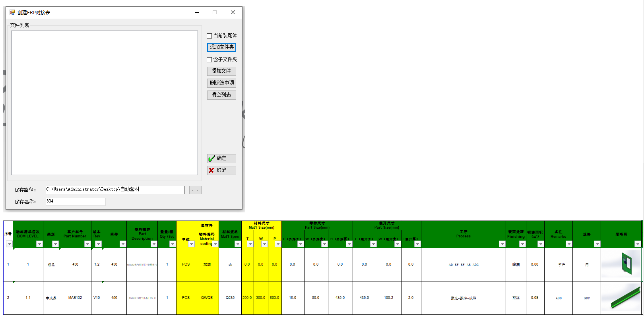The height and width of the screenshot is (316, 644).
Task: Click the 保存名称 input field
Action: pyautogui.click(x=75, y=202)
